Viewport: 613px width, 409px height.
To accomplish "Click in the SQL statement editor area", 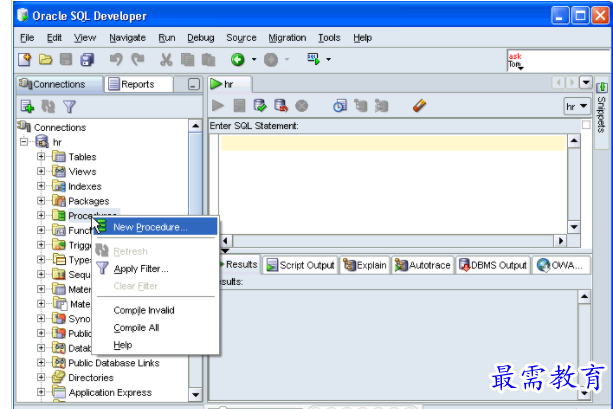I will pyautogui.click(x=393, y=184).
